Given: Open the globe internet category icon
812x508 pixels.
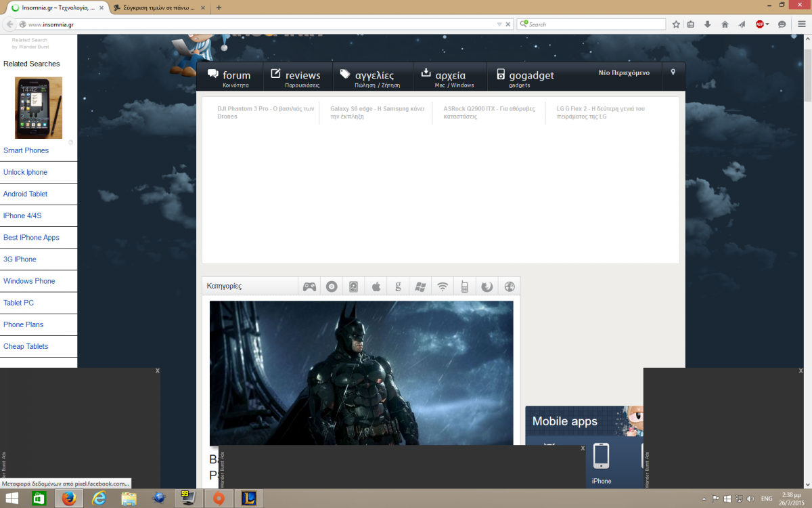Looking at the screenshot, I should tap(509, 287).
